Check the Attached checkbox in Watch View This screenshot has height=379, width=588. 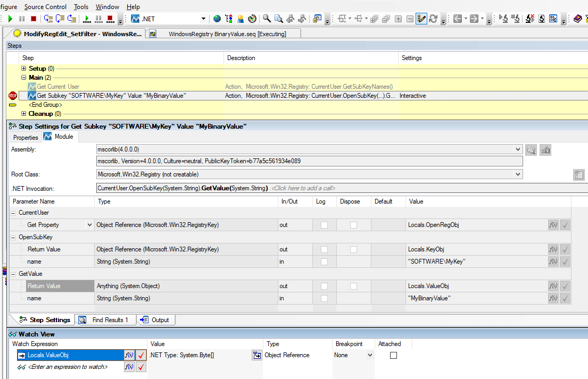(x=393, y=355)
